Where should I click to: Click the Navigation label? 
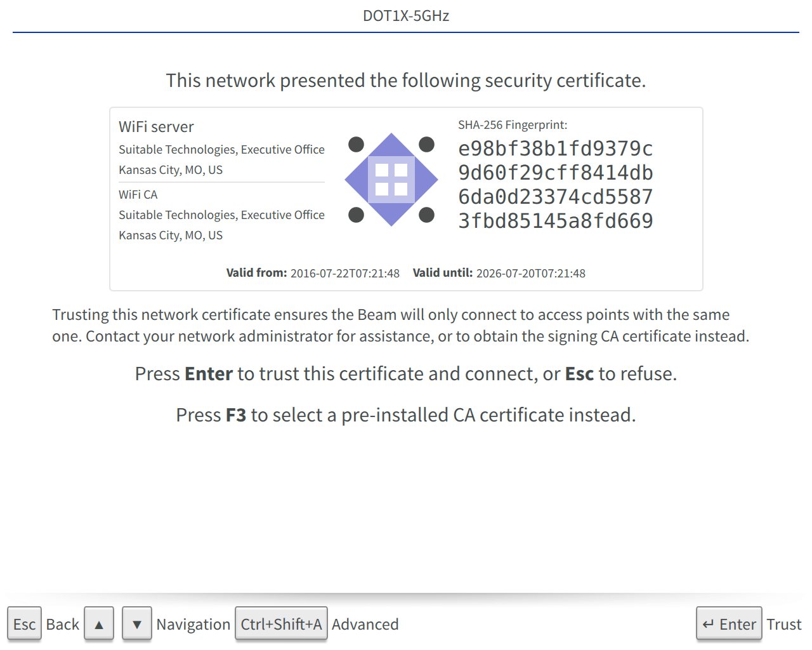click(193, 625)
